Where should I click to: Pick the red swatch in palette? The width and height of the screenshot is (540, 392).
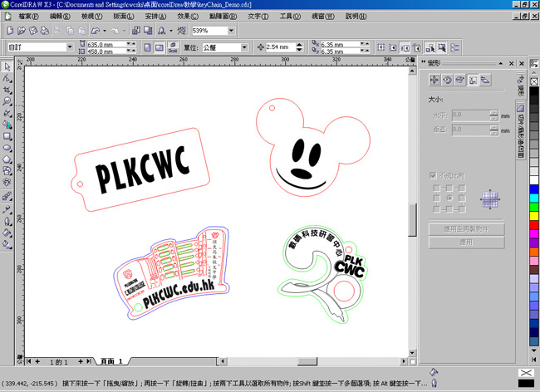click(534, 225)
